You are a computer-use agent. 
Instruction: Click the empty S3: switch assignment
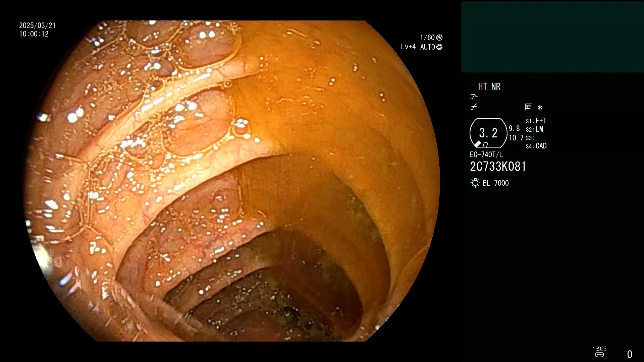tap(529, 138)
